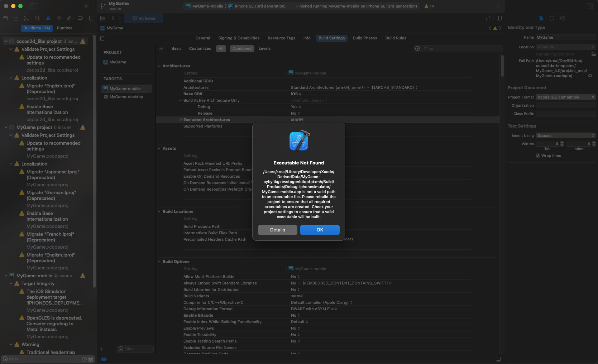This screenshot has height=364, width=598.
Task: Open the Signing & Capabilities tab
Action: pos(239,38)
